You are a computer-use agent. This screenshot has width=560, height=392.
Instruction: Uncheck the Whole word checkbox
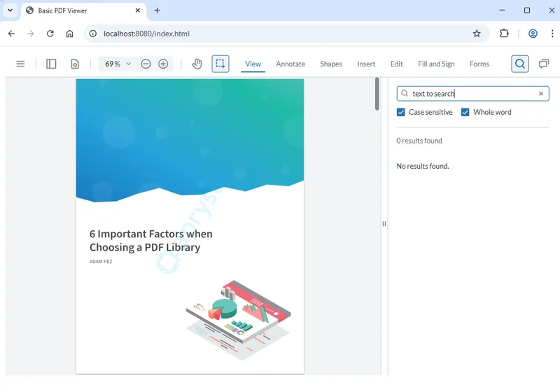click(x=465, y=112)
